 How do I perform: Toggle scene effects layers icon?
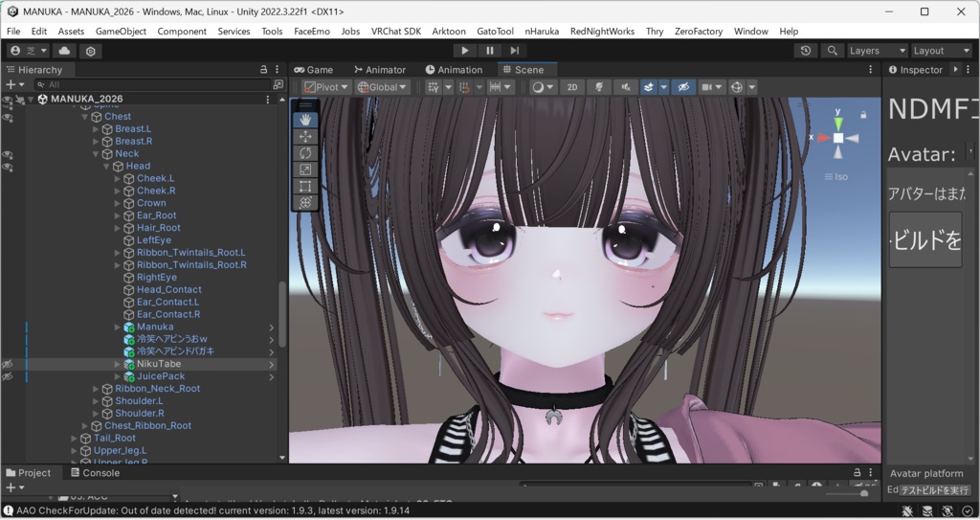click(x=648, y=87)
